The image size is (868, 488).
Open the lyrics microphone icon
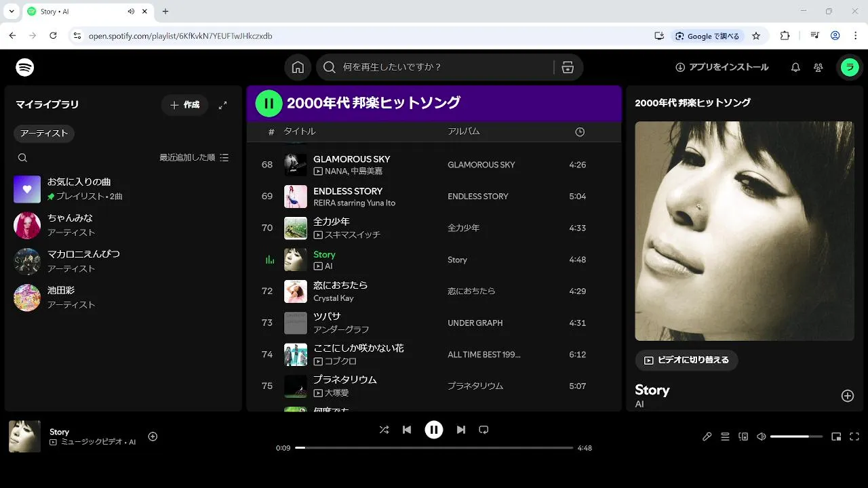[707, 436]
